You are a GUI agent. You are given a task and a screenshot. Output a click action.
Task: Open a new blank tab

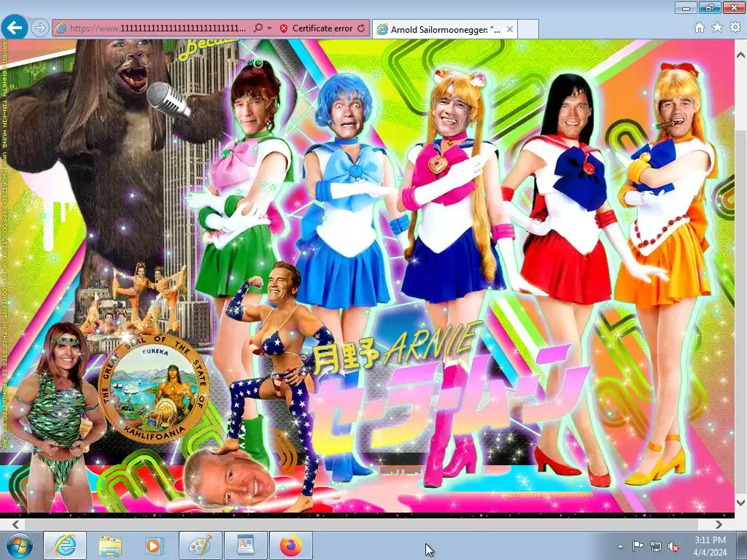(x=528, y=29)
